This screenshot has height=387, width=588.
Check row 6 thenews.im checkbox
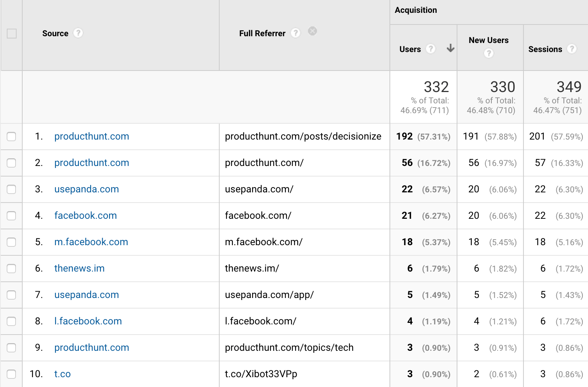click(x=11, y=269)
